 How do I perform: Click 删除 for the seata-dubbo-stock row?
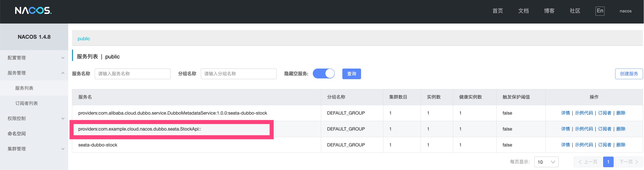(x=621, y=145)
